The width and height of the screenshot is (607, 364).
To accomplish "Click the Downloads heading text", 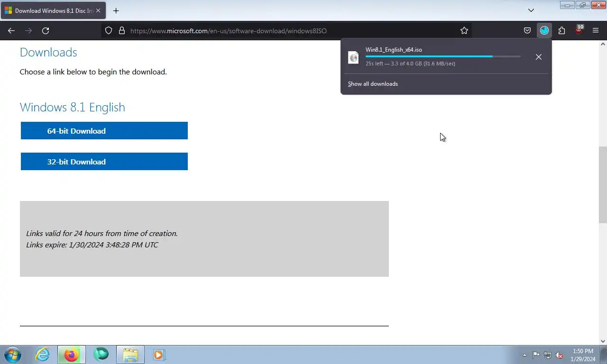I will pos(48,52).
